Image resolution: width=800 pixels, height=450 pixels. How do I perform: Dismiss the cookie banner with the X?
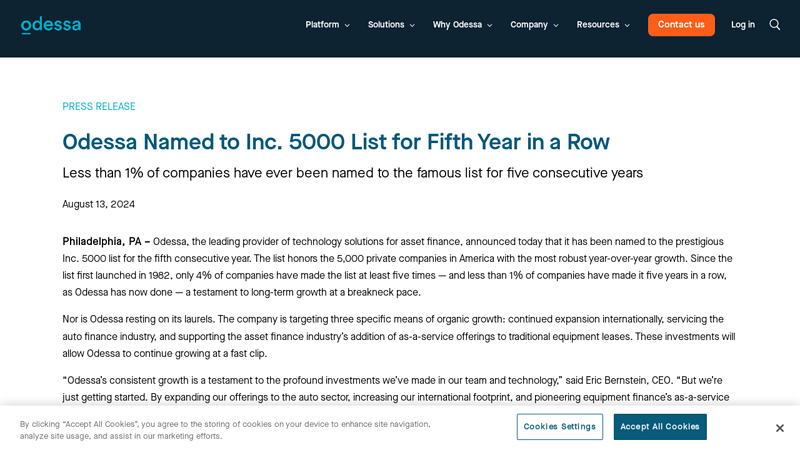pos(780,428)
